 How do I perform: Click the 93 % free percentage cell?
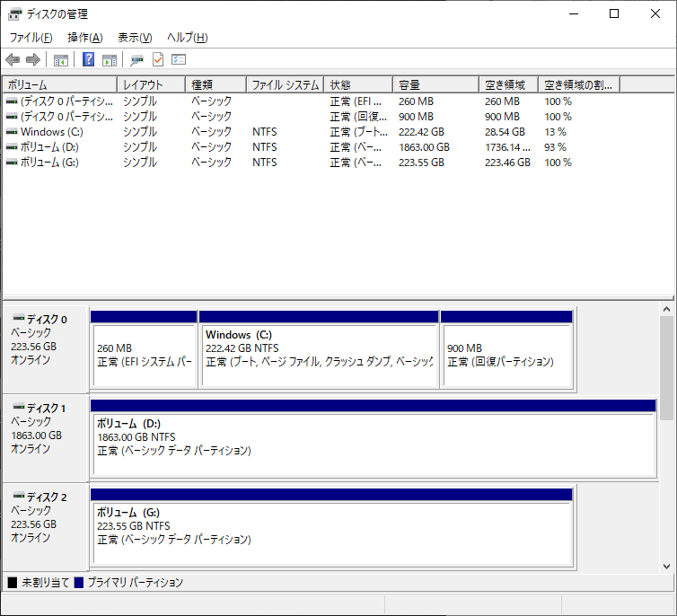(x=555, y=147)
